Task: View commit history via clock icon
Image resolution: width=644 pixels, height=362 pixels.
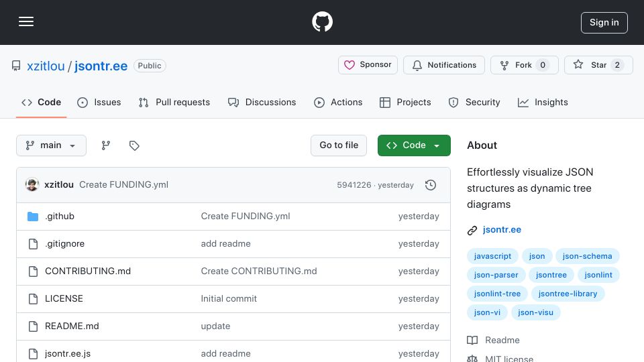Action: (x=431, y=185)
